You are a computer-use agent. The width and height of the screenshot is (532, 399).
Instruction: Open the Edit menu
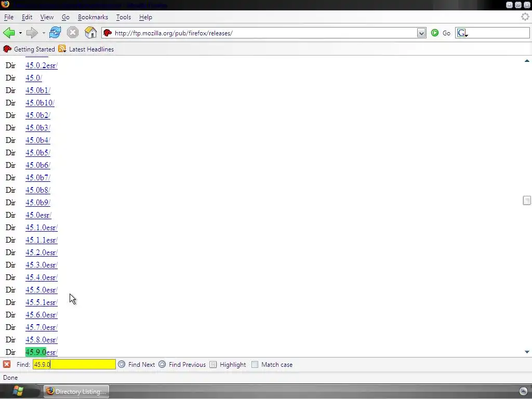(27, 17)
